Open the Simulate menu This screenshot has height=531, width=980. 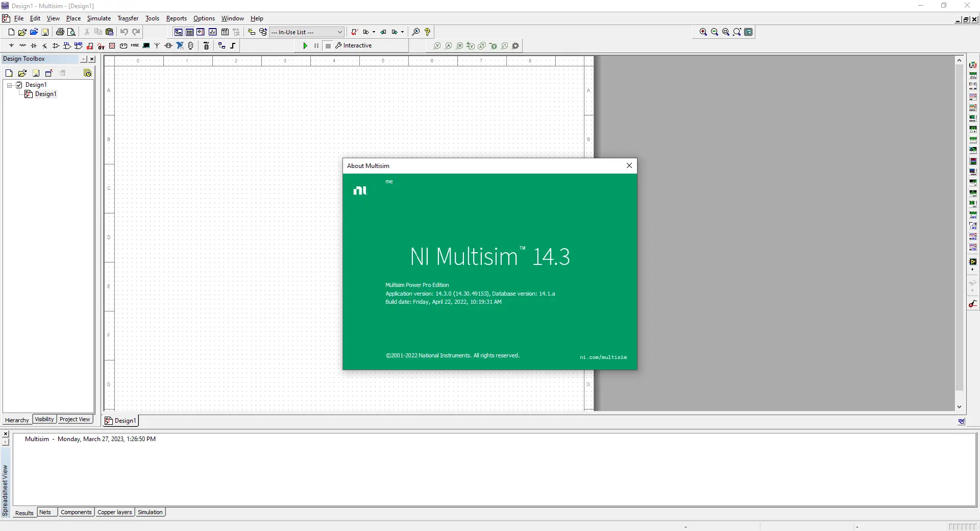tap(99, 18)
